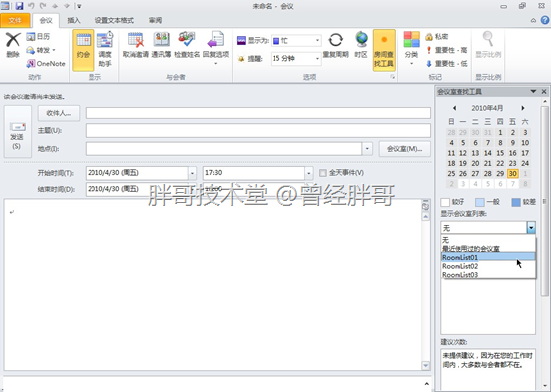Image resolution: width=551 pixels, height=392 pixels.
Task: Click Cancel Invitation (取消邀请)
Action: 136,45
